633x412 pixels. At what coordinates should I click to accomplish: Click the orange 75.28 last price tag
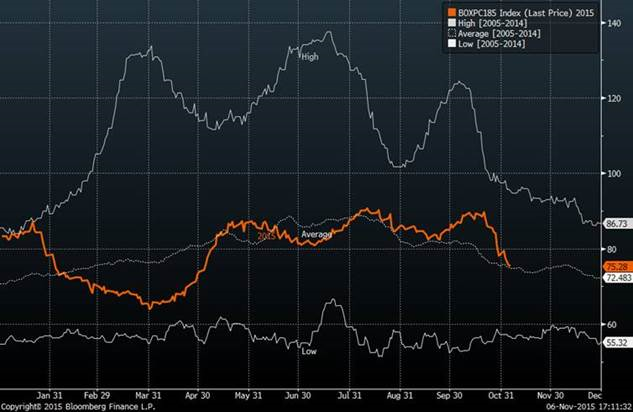click(617, 266)
